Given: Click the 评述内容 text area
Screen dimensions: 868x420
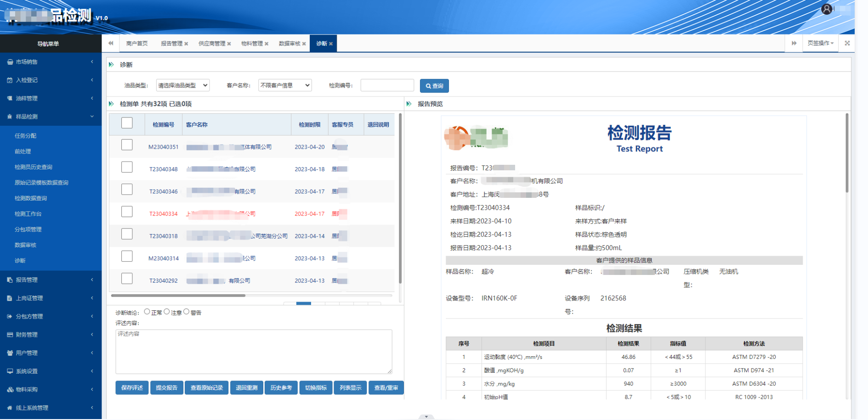Looking at the screenshot, I should pyautogui.click(x=254, y=352).
